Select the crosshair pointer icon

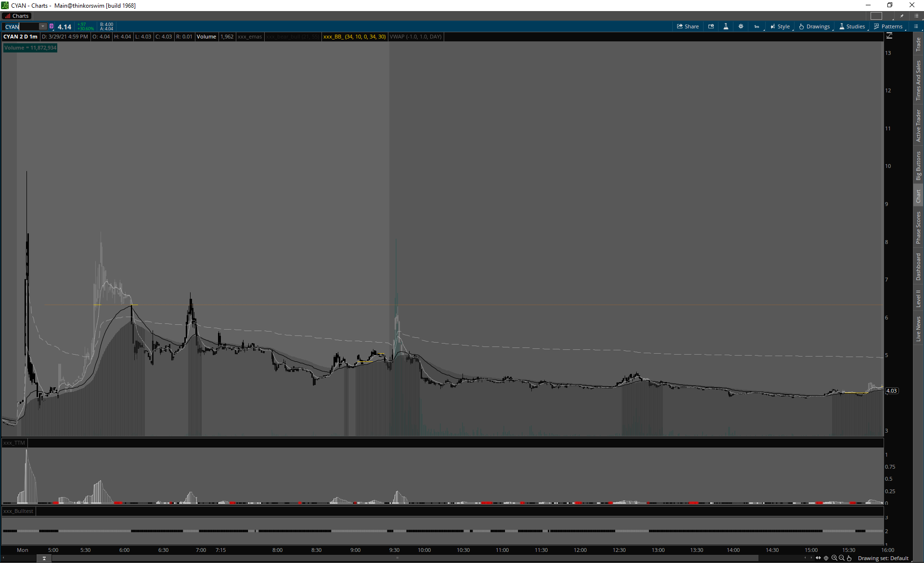(826, 558)
